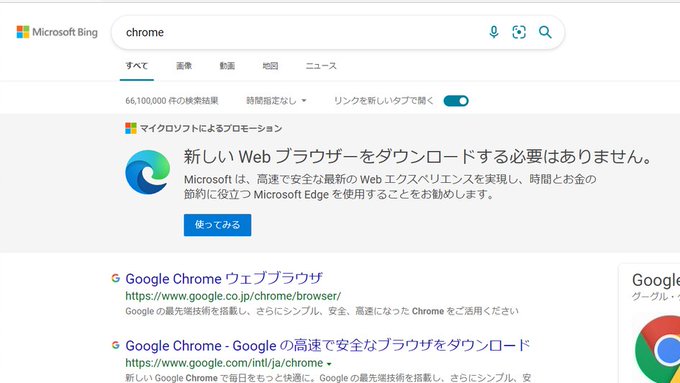Open visual search camera icon
Image resolution: width=680 pixels, height=383 pixels.
pyautogui.click(x=519, y=32)
